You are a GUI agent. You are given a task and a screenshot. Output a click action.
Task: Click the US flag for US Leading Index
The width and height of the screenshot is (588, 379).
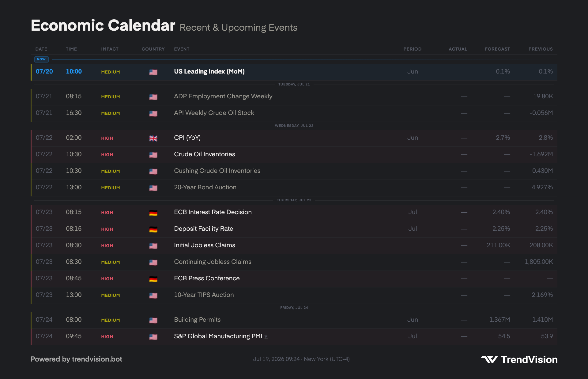click(x=153, y=72)
